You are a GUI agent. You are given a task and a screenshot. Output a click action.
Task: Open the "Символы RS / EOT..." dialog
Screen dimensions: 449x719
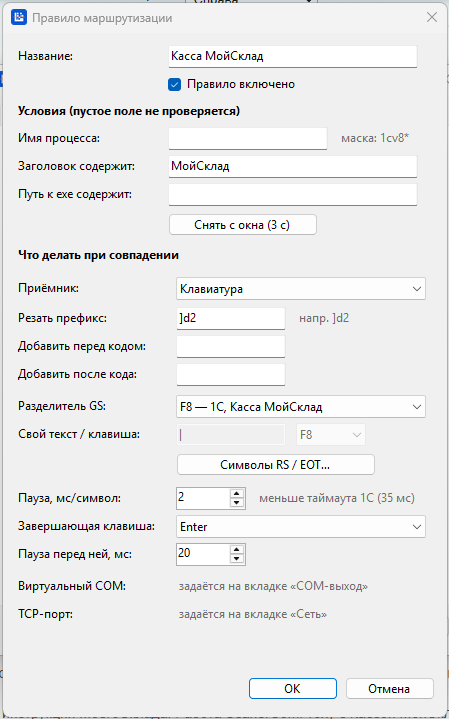tap(276, 465)
